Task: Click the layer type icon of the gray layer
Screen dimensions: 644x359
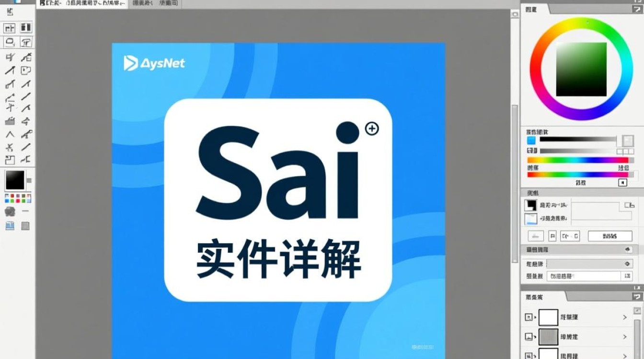Action: (529, 337)
